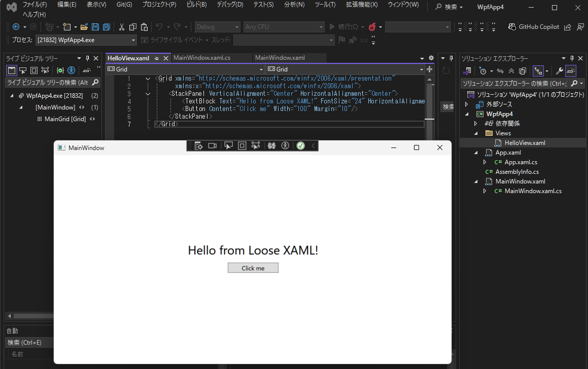The image size is (588, 369).
Task: Open the process dropdown showing WpfApp4.exe
Action: tap(86, 40)
